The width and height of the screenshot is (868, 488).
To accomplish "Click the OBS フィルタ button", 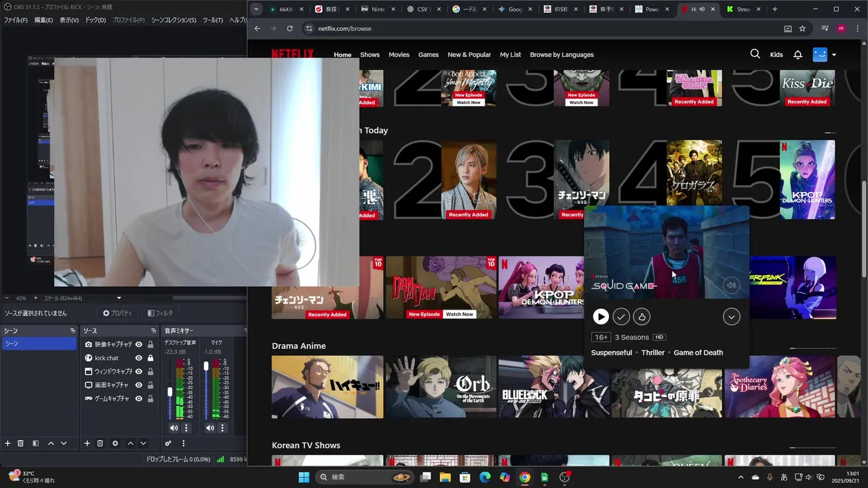I will tap(160, 313).
